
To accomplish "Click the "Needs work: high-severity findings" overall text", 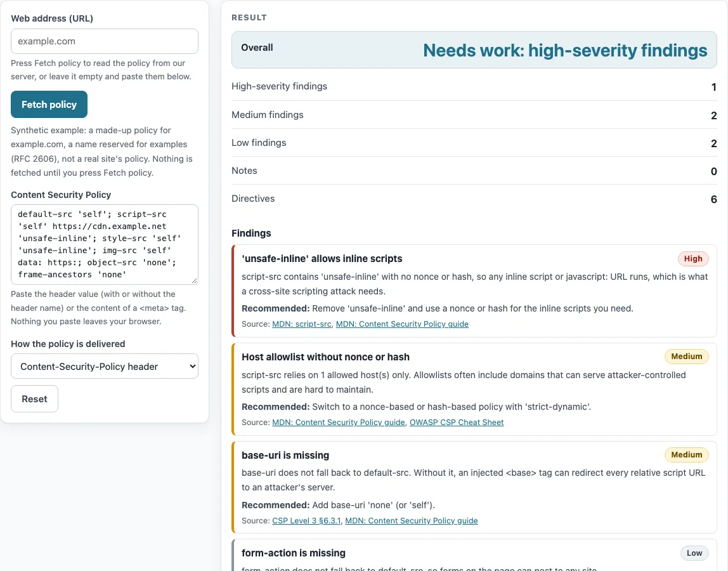I will point(565,50).
